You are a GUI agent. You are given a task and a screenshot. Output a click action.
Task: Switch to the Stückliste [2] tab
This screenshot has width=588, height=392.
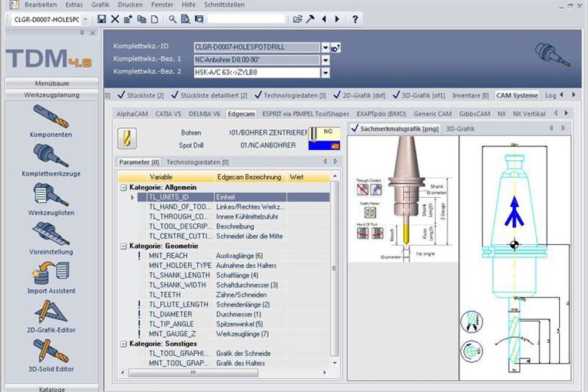pos(141,95)
